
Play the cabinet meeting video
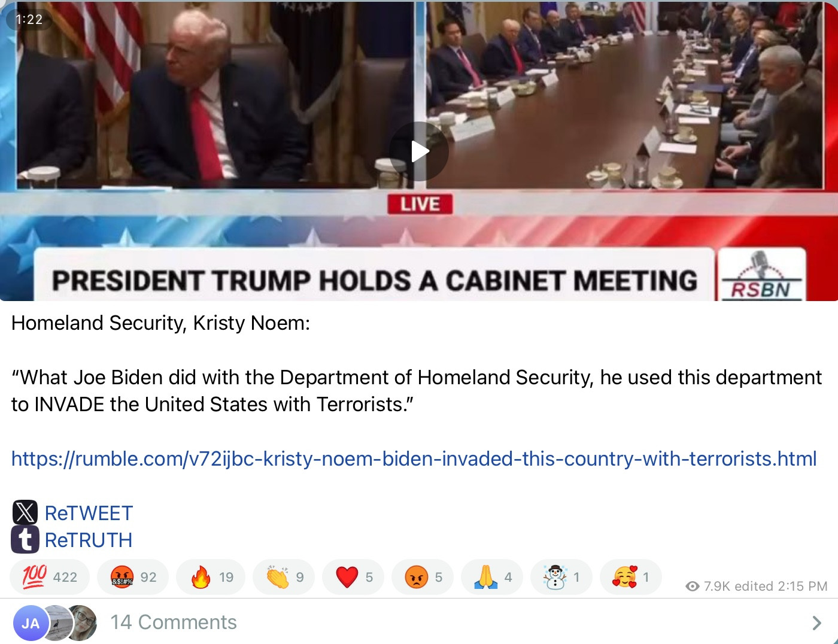pyautogui.click(x=419, y=151)
